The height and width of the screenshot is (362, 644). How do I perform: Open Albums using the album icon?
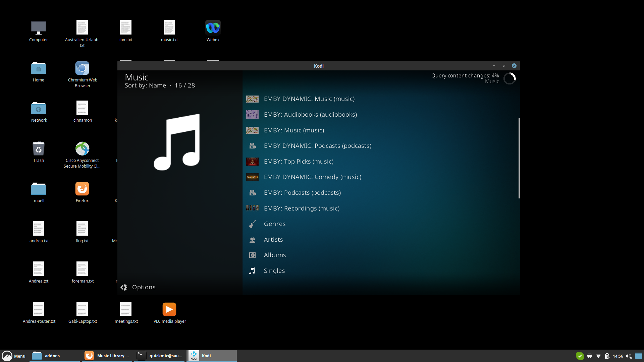tap(252, 255)
